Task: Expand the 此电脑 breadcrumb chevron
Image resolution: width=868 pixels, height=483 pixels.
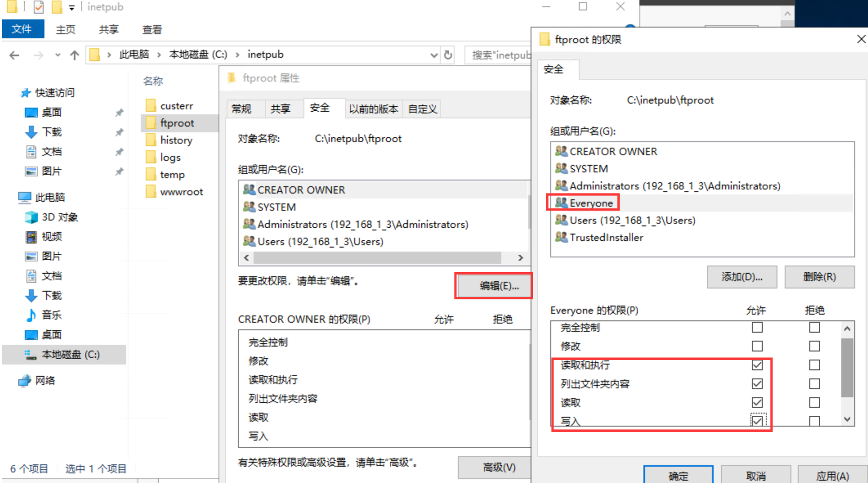Action: [x=159, y=55]
